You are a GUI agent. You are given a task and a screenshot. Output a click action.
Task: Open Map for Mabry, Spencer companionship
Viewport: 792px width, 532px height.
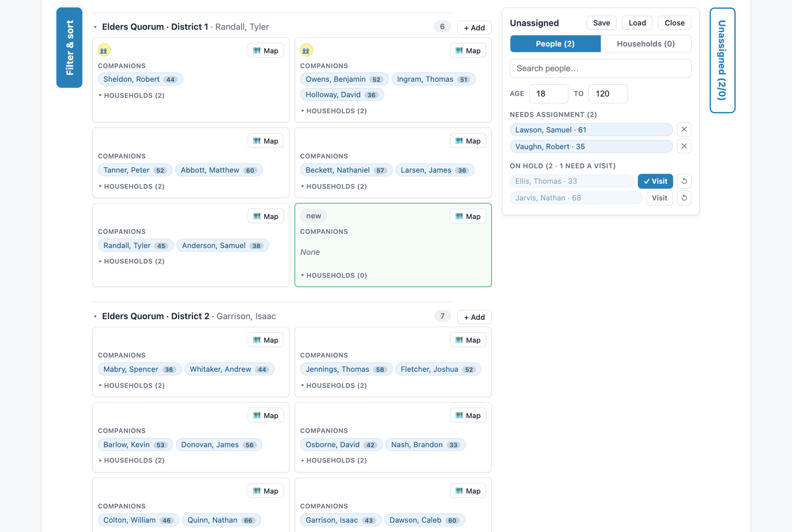tap(266, 340)
